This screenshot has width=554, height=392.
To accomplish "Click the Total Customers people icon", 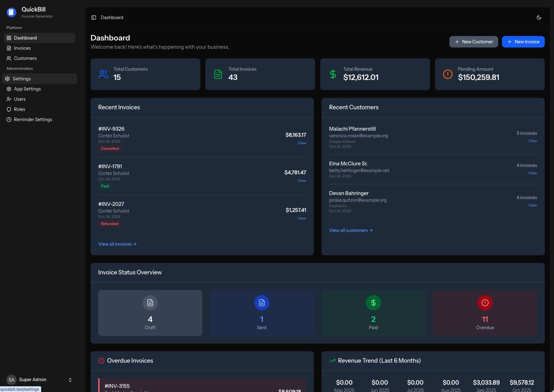I will [x=103, y=74].
